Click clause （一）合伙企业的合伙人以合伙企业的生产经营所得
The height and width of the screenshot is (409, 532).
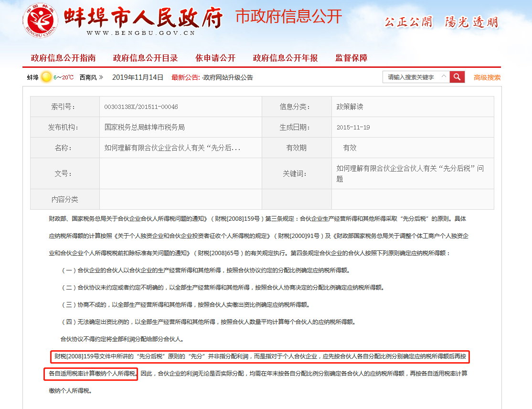[205, 270]
